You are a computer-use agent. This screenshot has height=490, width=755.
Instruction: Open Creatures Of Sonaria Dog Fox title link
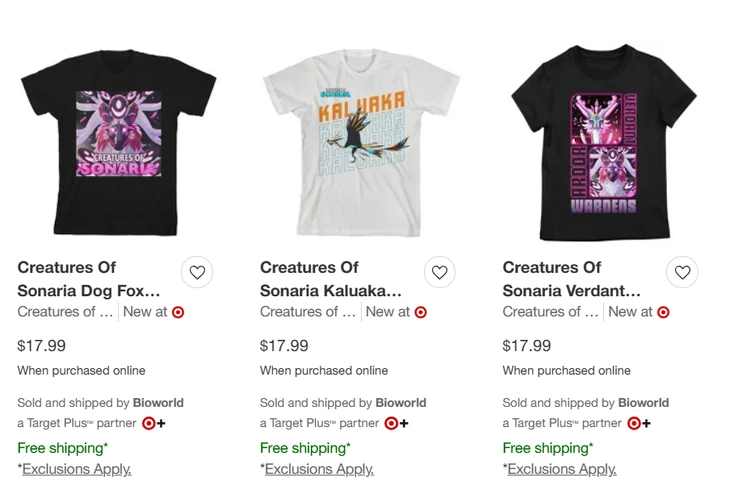coord(88,279)
